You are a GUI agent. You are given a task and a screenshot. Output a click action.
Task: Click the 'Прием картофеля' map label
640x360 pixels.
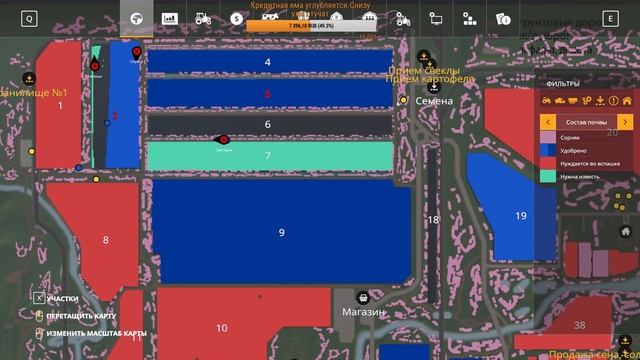point(430,79)
